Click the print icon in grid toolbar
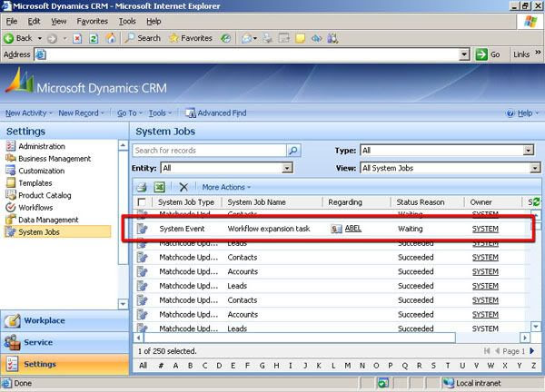Image resolution: width=545 pixels, height=392 pixels. tap(142, 187)
